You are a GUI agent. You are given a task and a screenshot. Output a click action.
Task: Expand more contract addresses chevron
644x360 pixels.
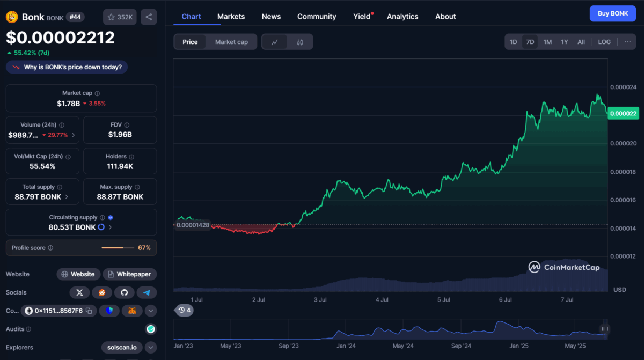click(151, 311)
